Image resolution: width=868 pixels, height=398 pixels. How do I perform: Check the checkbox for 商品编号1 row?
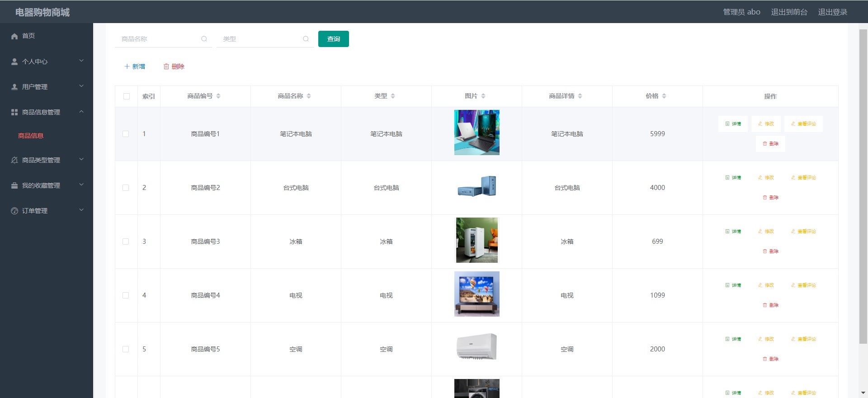126,134
